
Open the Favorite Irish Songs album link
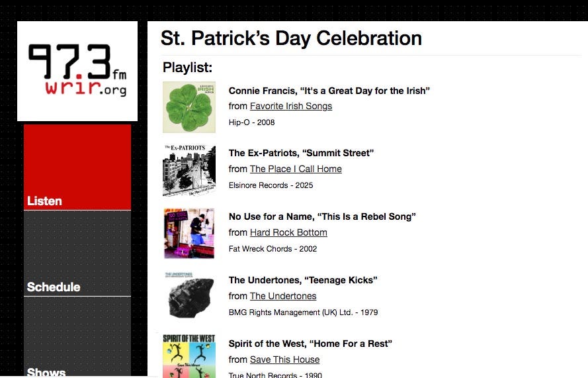291,106
